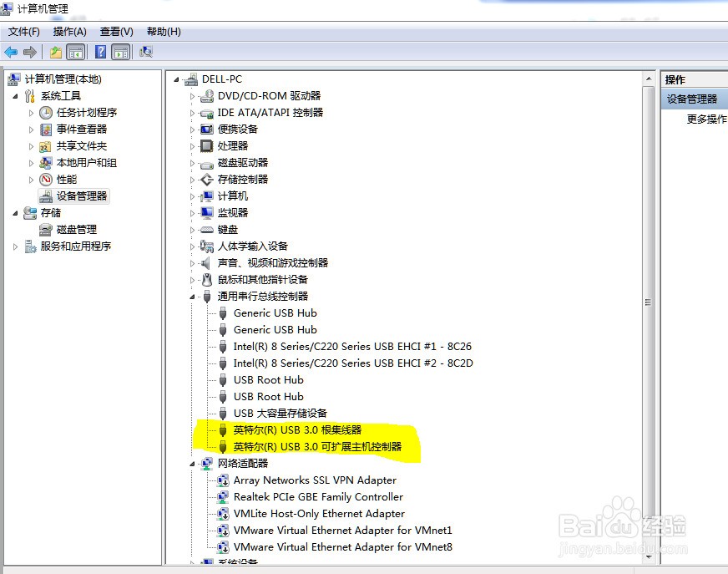The height and width of the screenshot is (574, 728).
Task: Select Intel(R) USB EHCI #1 - 8C26
Action: (352, 346)
